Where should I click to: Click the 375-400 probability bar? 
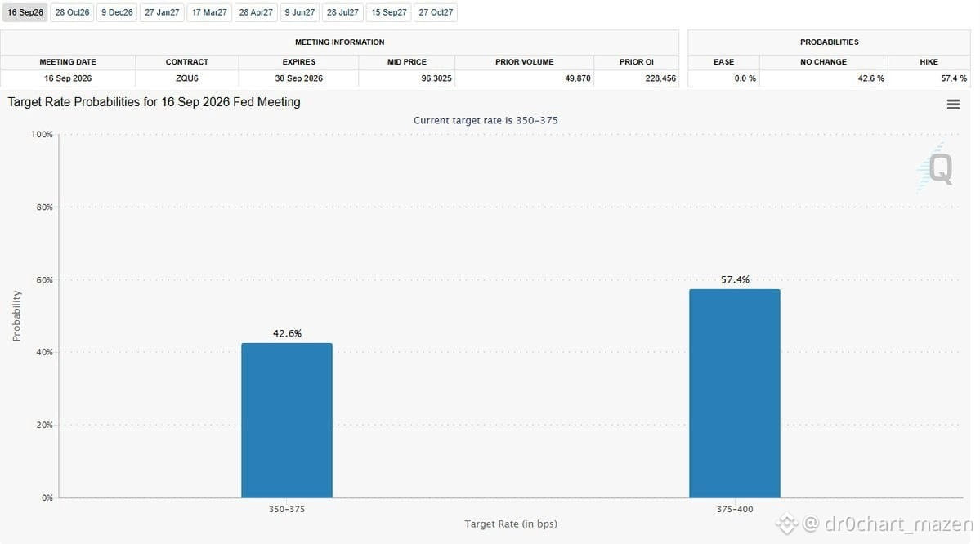click(x=734, y=394)
